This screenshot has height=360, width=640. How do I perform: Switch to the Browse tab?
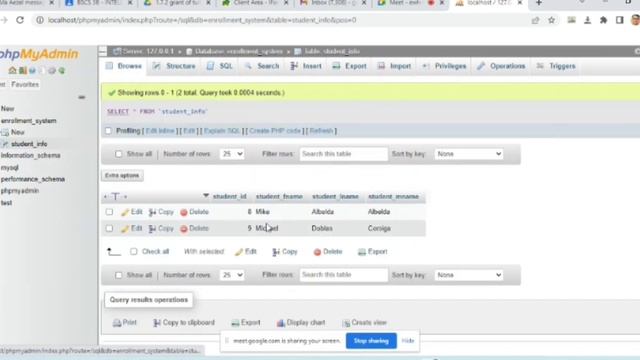pos(124,66)
